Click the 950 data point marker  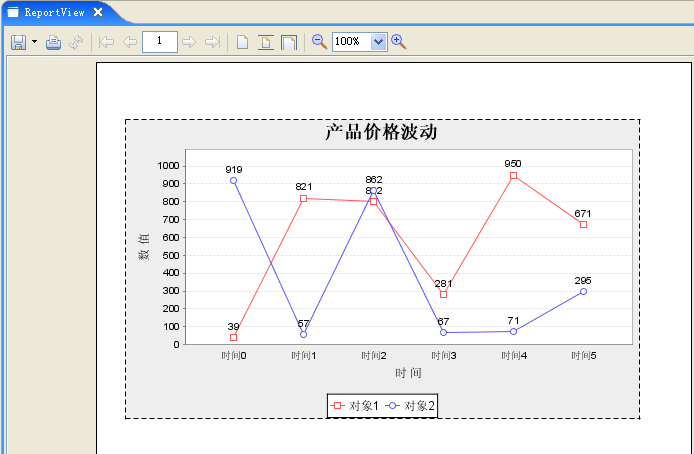click(x=513, y=176)
